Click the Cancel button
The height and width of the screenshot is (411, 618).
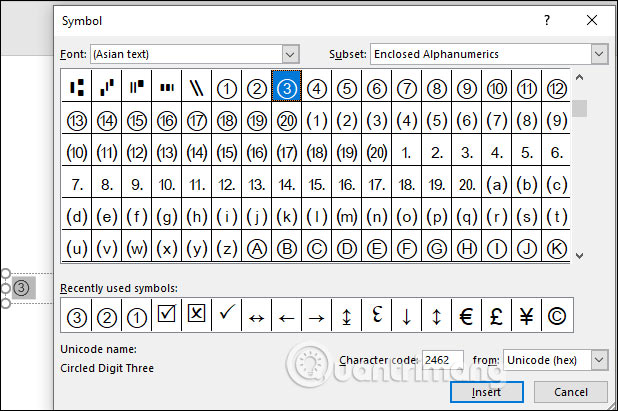pos(570,392)
